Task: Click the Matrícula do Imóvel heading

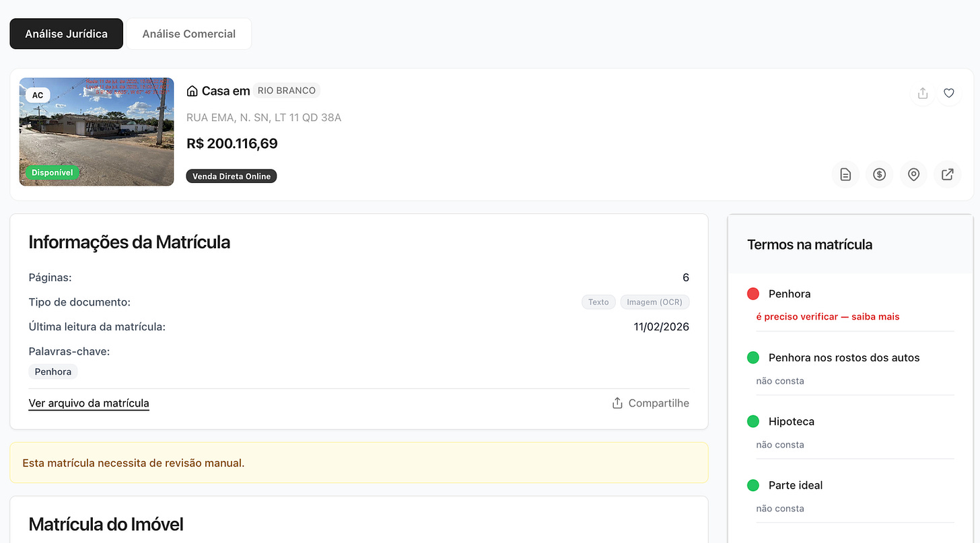Action: pos(106,524)
